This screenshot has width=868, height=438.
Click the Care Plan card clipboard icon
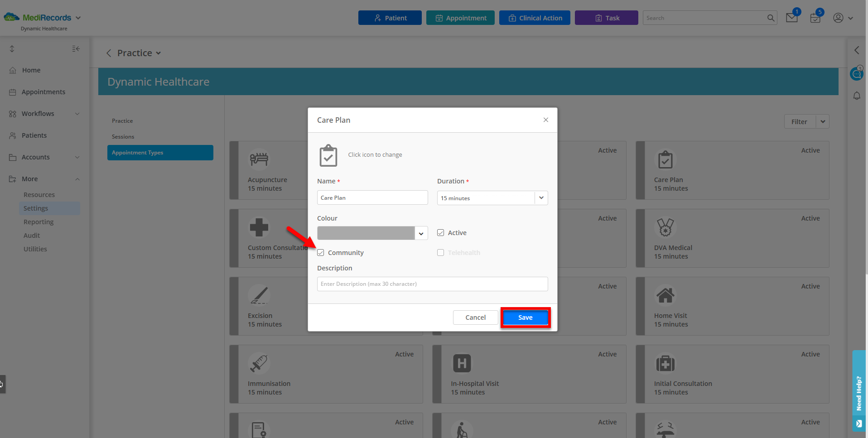coord(665,159)
